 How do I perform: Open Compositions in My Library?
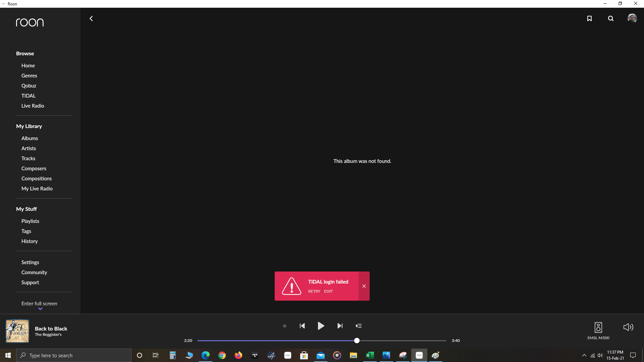(x=37, y=179)
